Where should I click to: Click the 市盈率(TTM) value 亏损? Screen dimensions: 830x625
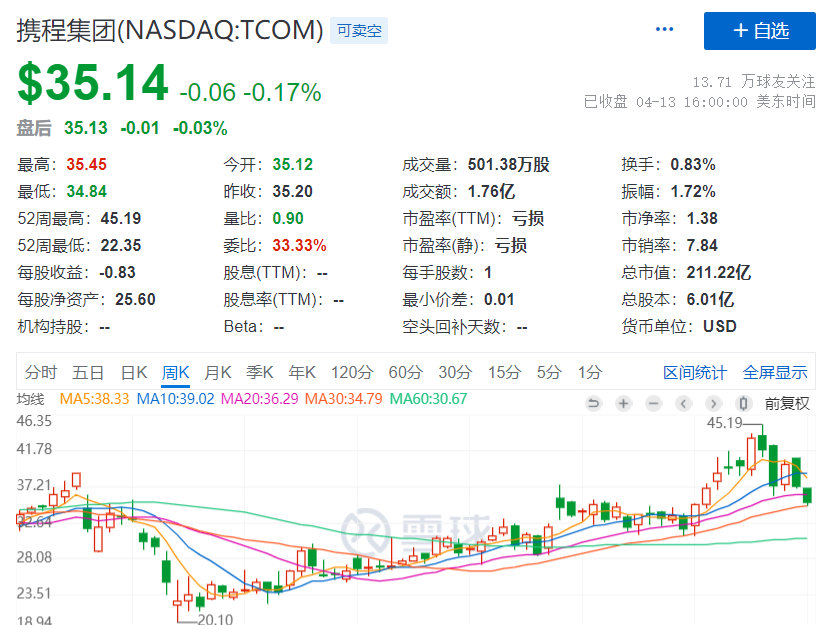(x=528, y=219)
